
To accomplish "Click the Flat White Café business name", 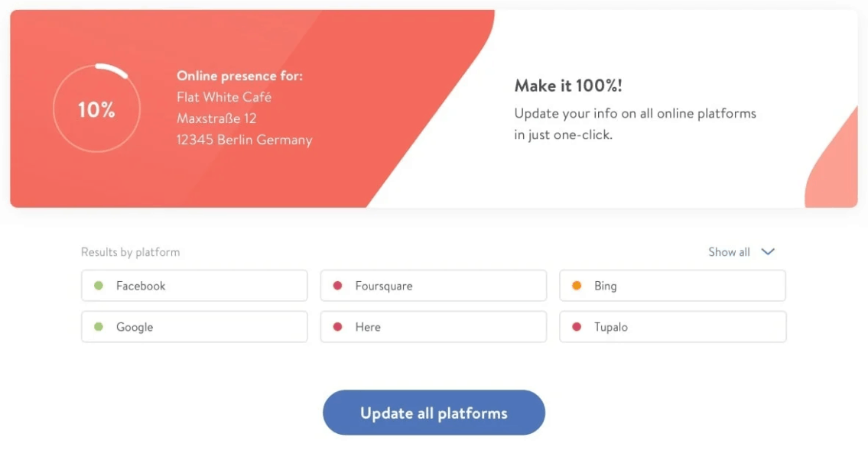I will (224, 97).
